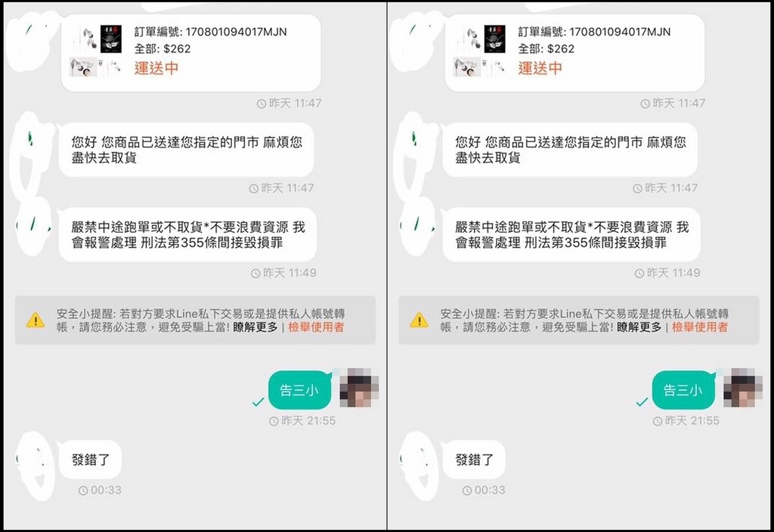
Task: Open pixelated user avatar in left chat
Action: point(359,388)
